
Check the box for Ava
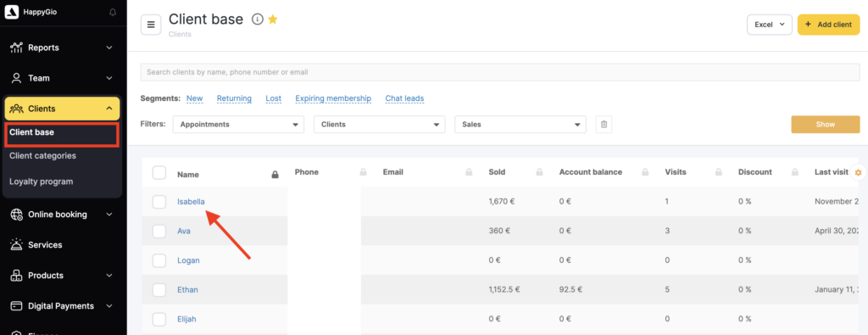(159, 231)
